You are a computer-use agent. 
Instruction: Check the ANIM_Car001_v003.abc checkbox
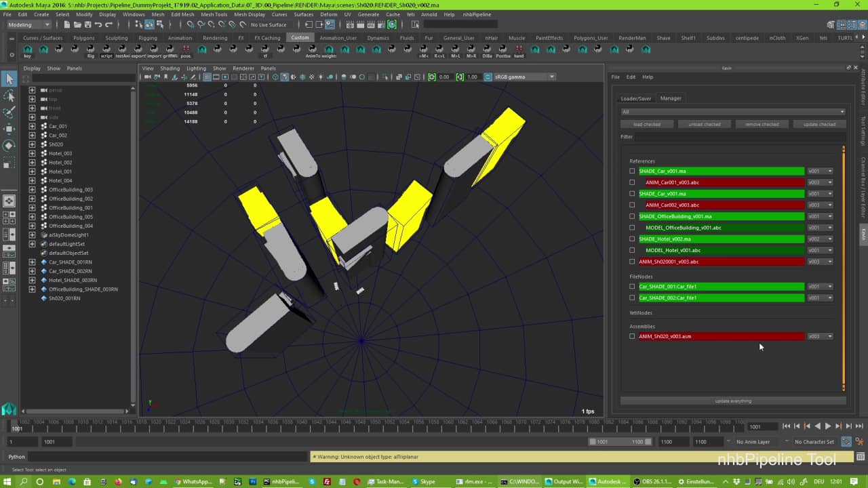[632, 182]
